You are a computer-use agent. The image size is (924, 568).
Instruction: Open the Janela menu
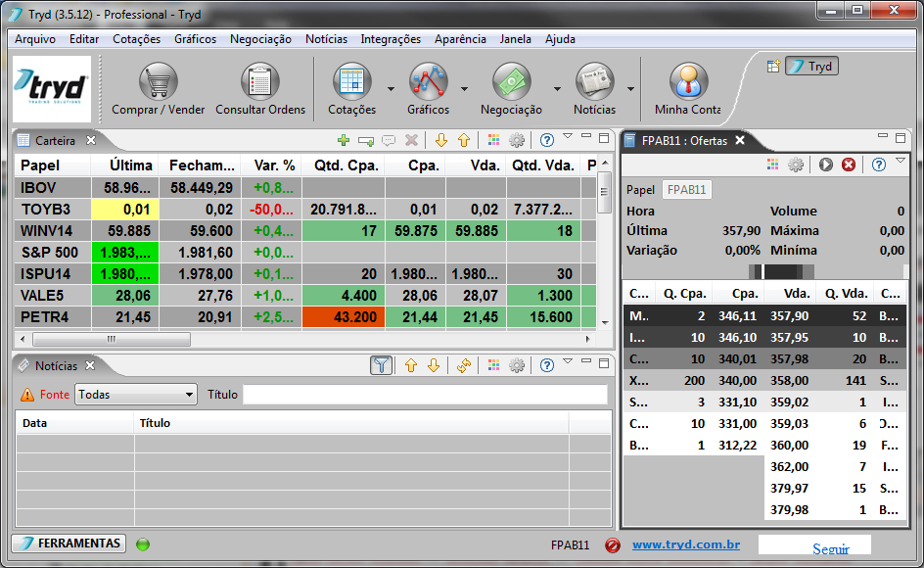tap(515, 39)
